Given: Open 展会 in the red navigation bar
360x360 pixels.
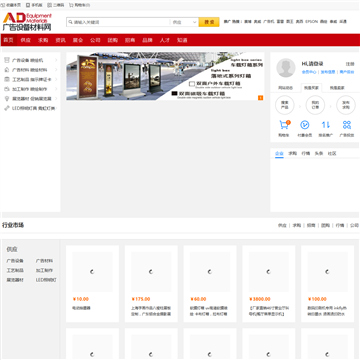Looking at the screenshot, I should [x=78, y=40].
